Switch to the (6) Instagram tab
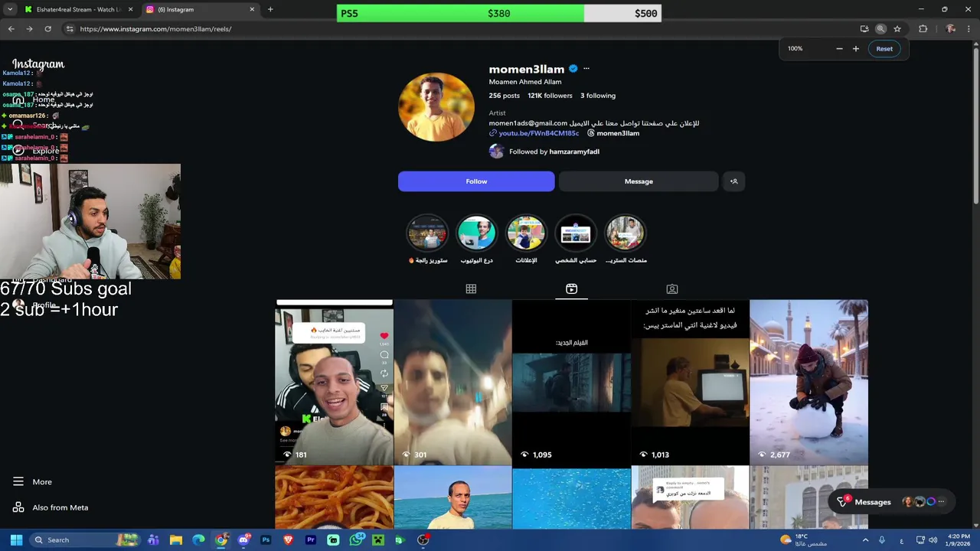 pos(199,9)
